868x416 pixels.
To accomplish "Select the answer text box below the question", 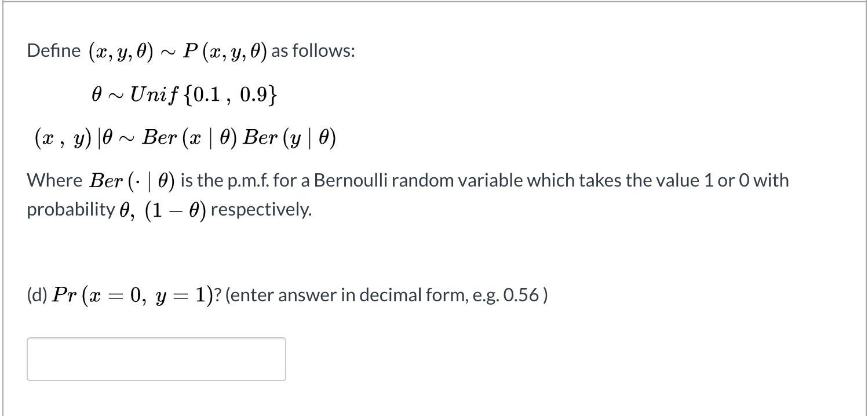I will pyautogui.click(x=155, y=358).
